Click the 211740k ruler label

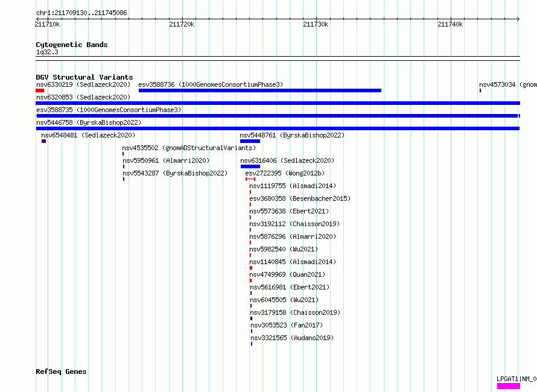tap(450, 24)
